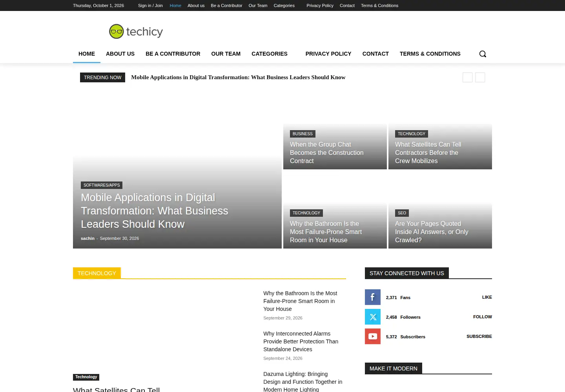Expand Categories in top bar

pyautogui.click(x=284, y=5)
